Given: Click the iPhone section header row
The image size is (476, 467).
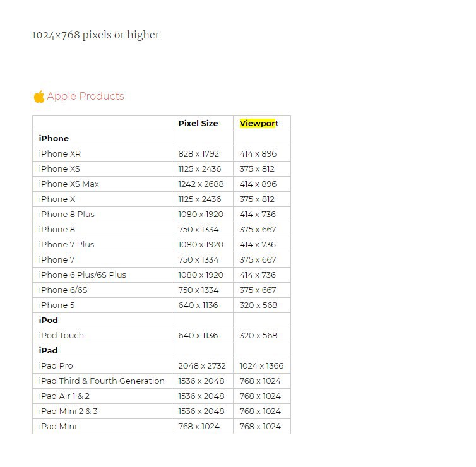Looking at the screenshot, I should tap(162, 139).
